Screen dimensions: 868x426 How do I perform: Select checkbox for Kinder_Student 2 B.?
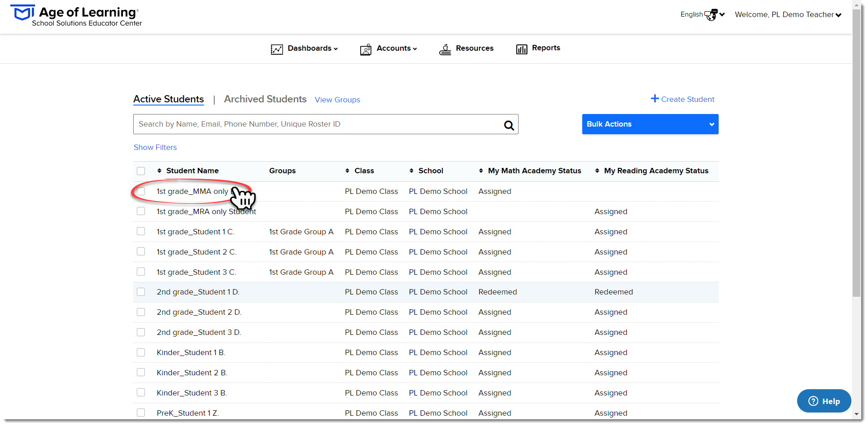141,372
